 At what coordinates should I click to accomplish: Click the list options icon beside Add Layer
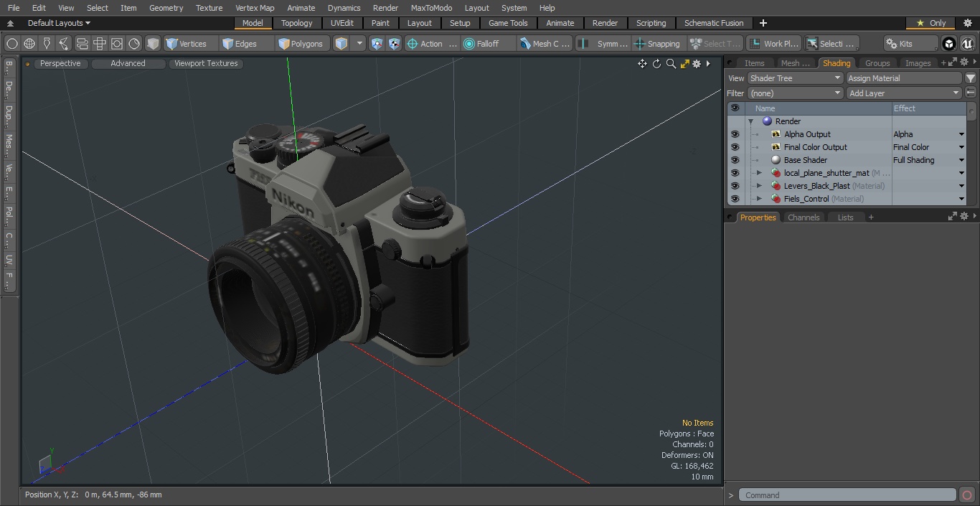pos(971,93)
